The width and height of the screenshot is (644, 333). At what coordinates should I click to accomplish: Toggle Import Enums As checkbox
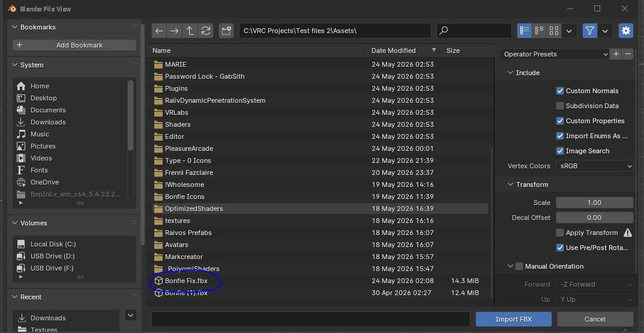tap(560, 136)
